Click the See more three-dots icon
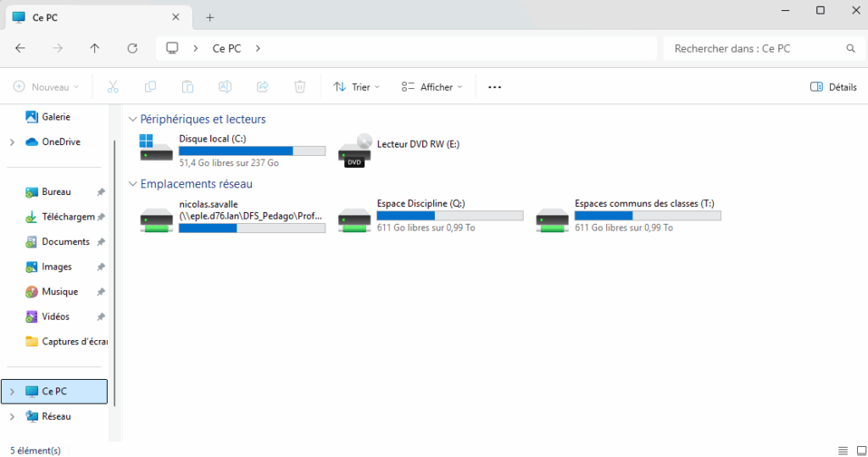868x457 pixels. [x=495, y=86]
